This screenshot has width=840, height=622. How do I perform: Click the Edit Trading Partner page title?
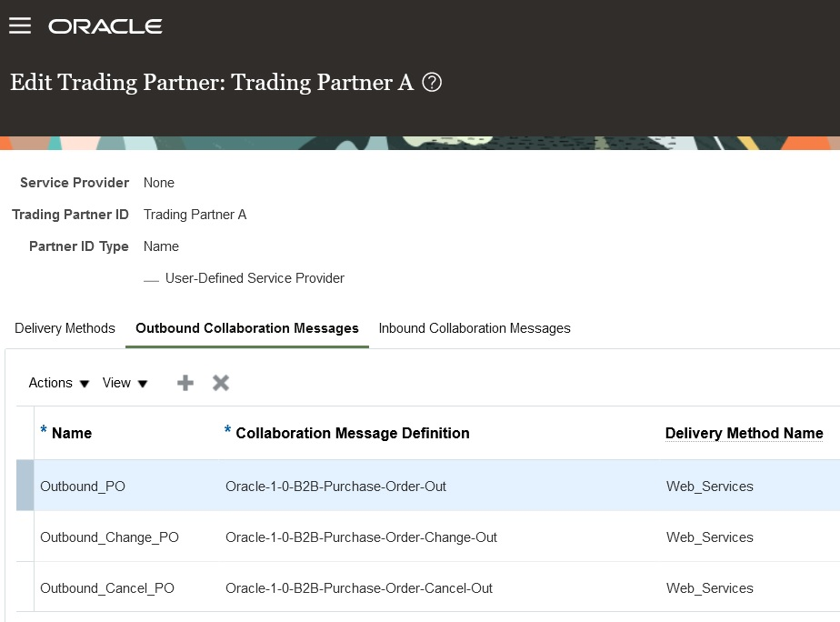click(212, 83)
